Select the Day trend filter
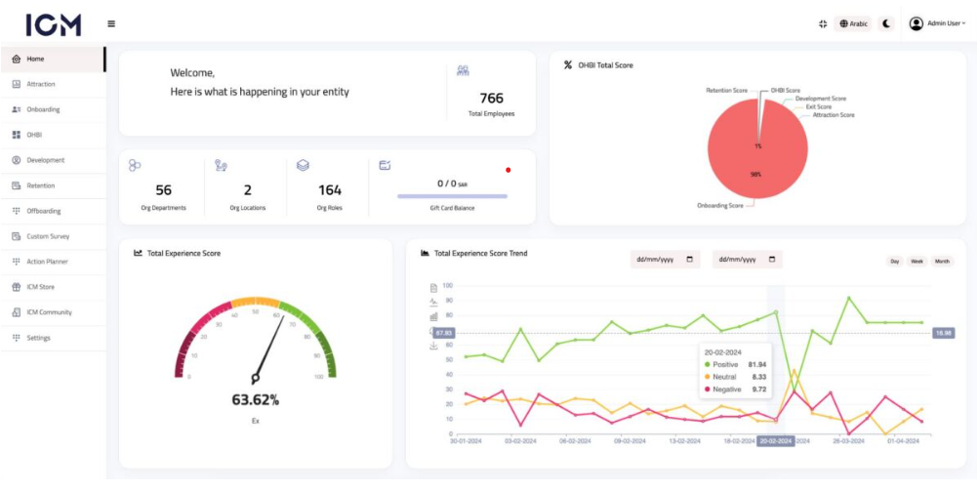 (x=894, y=262)
